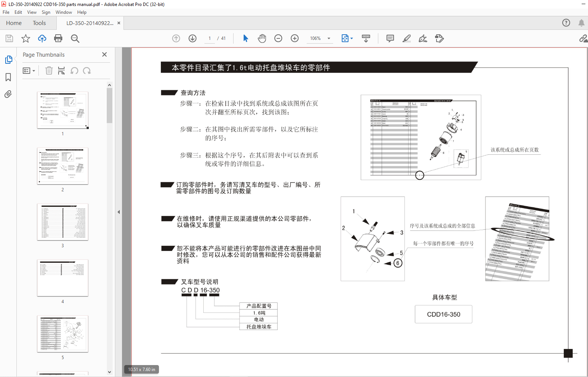
Task: Close the Page Thumbnails panel
Action: click(x=104, y=54)
